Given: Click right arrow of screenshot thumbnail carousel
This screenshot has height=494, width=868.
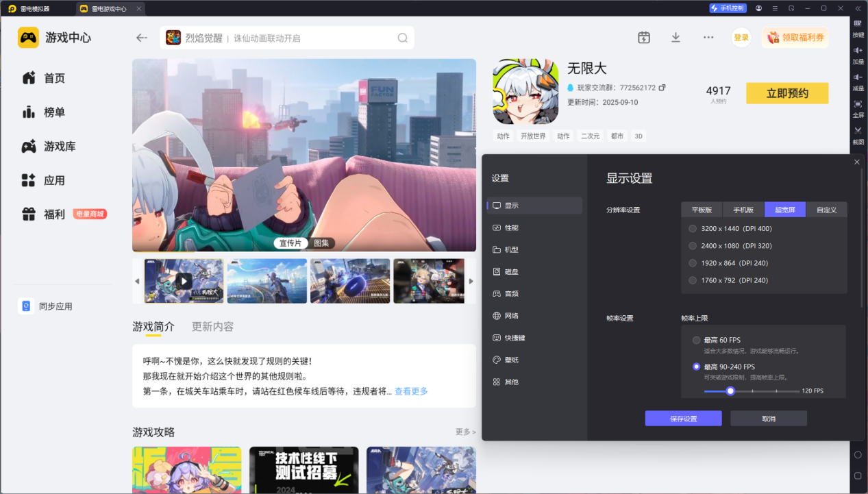Looking at the screenshot, I should pos(471,282).
